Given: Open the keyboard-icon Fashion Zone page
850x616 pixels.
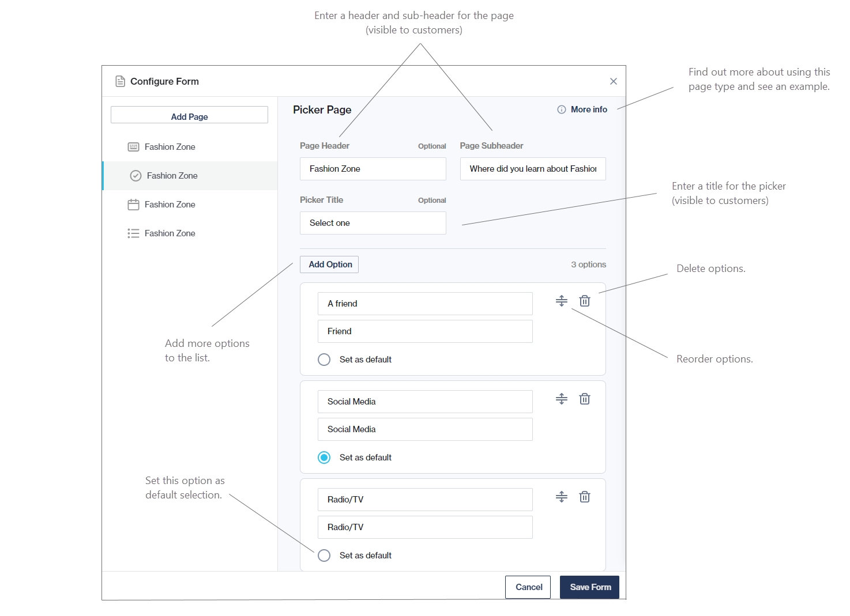Looking at the screenshot, I should point(170,147).
